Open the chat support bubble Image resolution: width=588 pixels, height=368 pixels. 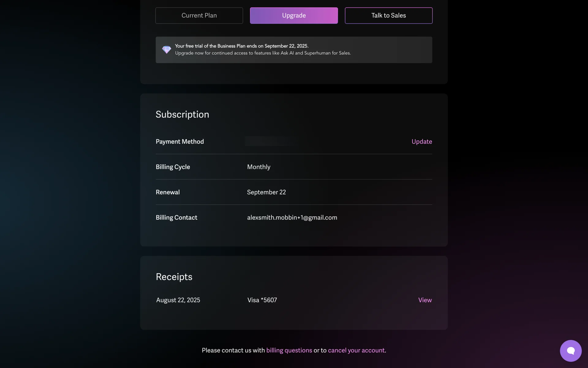point(571,351)
